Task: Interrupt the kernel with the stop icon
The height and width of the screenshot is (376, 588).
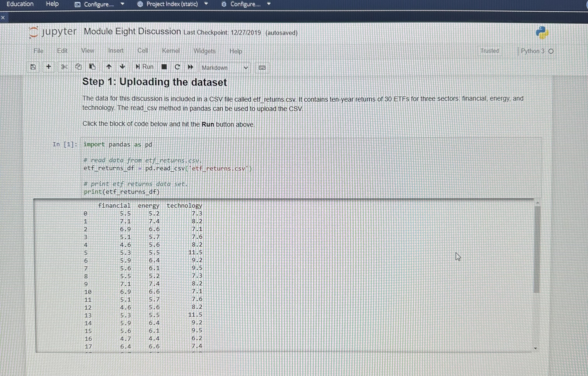Action: tap(164, 67)
